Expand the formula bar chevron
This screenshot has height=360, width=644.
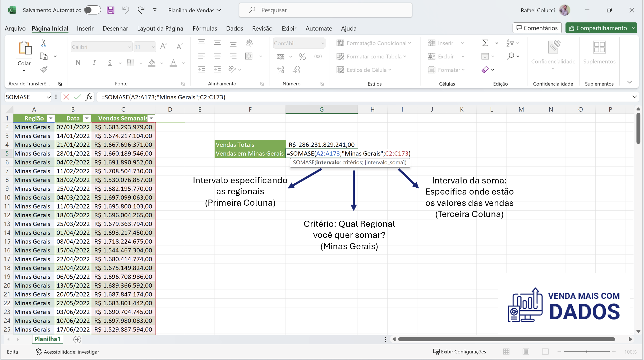point(634,97)
